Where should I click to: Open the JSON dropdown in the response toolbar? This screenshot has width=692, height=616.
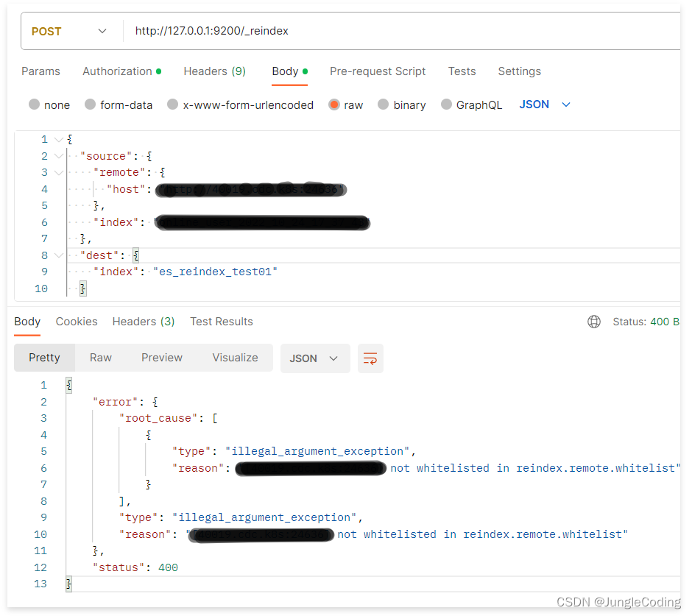point(315,358)
